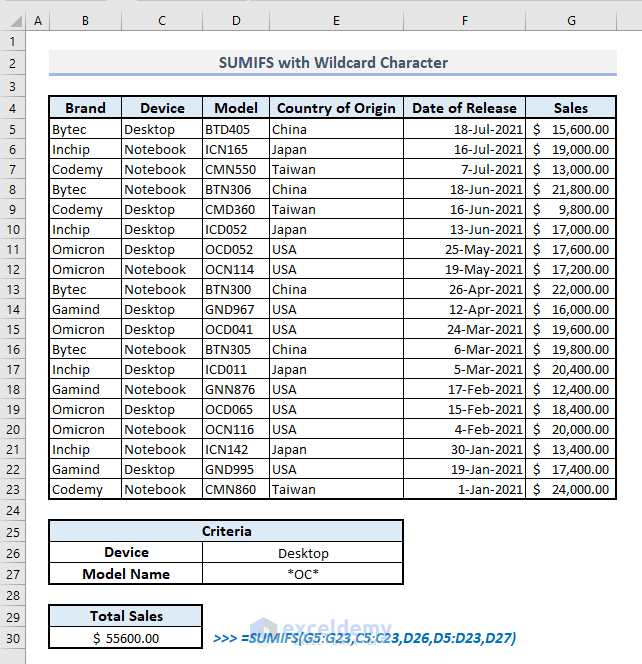Select the date 18-Jul-2021

coord(465,129)
